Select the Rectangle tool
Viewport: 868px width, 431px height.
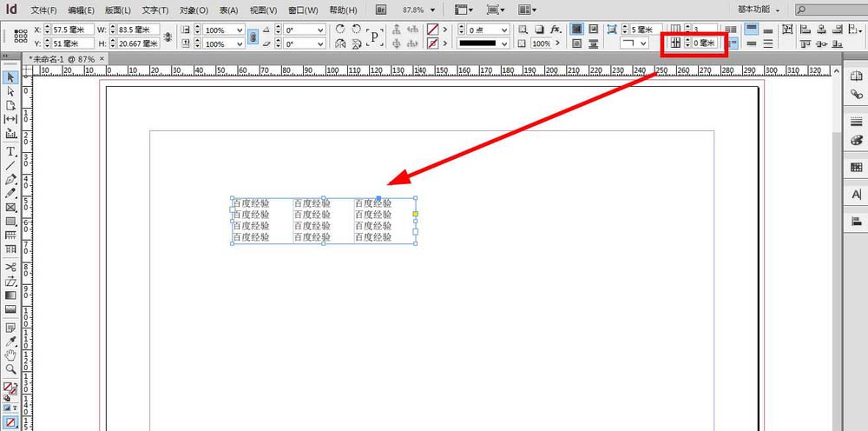coord(10,221)
